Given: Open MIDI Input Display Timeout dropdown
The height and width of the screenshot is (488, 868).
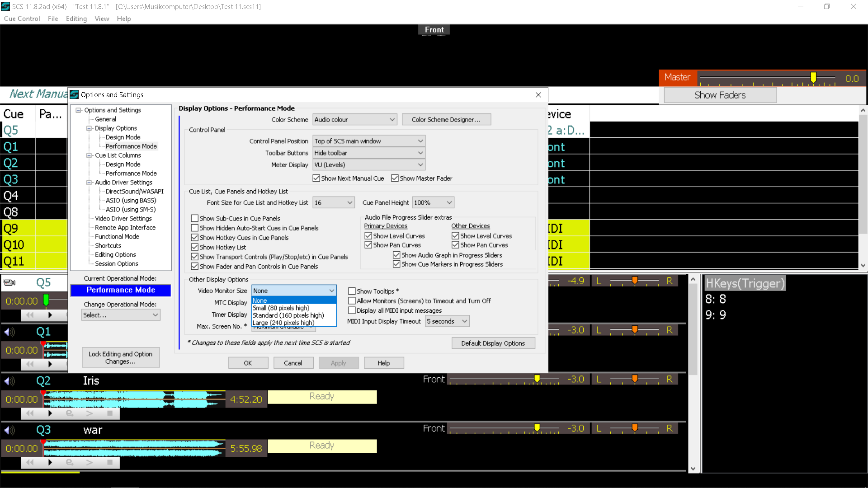Looking at the screenshot, I should pyautogui.click(x=447, y=321).
